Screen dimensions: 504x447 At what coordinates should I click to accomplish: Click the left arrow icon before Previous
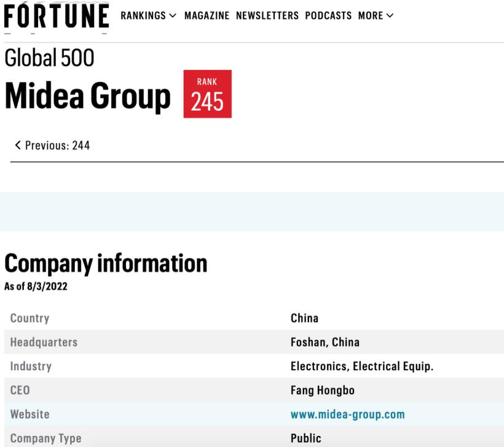(18, 145)
